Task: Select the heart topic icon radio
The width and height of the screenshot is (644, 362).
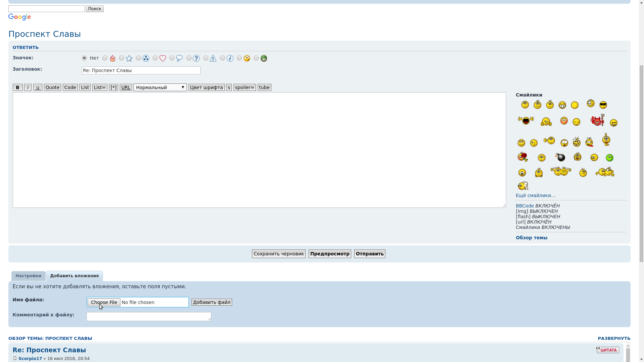Action: tap(155, 58)
